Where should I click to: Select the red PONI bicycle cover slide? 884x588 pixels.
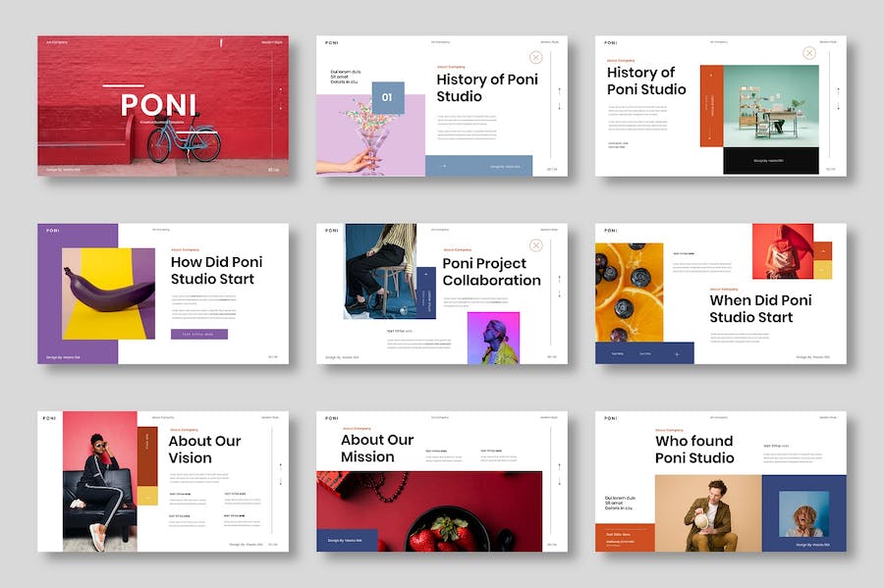(162, 106)
